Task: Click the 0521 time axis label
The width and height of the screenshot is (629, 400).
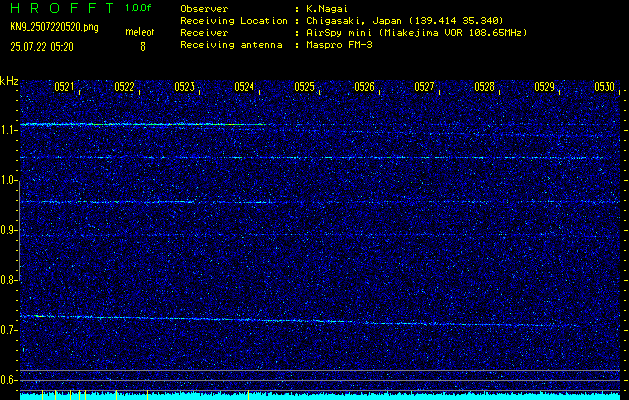Action: pos(64,87)
